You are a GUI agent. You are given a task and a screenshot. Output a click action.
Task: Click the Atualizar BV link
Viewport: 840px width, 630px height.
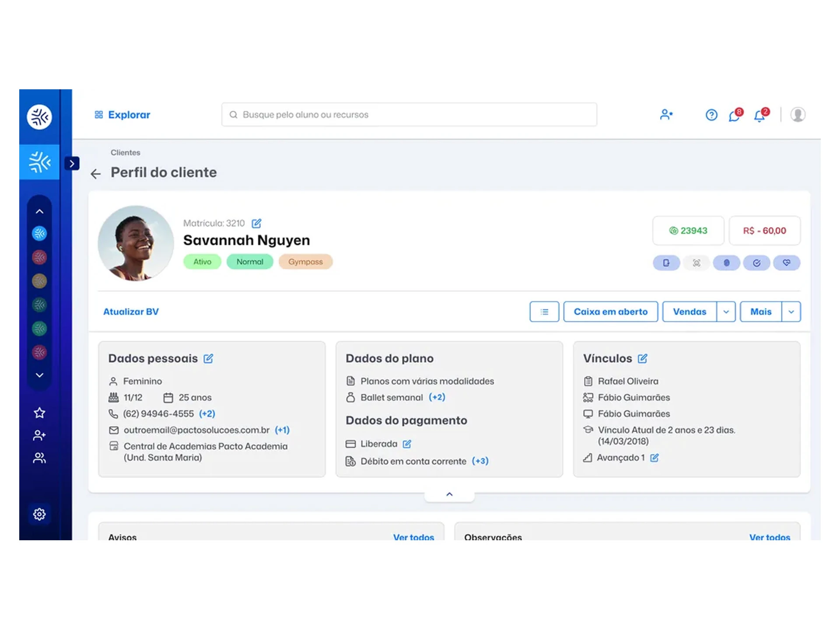[x=131, y=312]
